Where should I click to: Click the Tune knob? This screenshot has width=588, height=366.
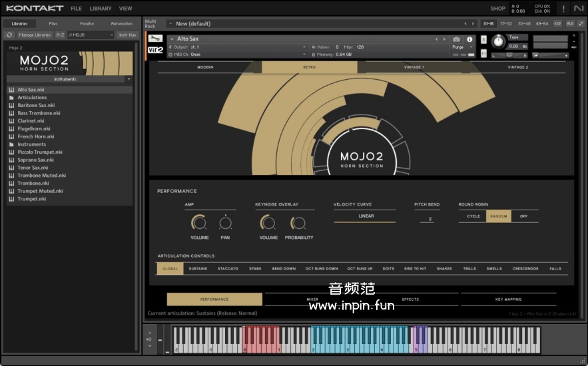point(497,42)
